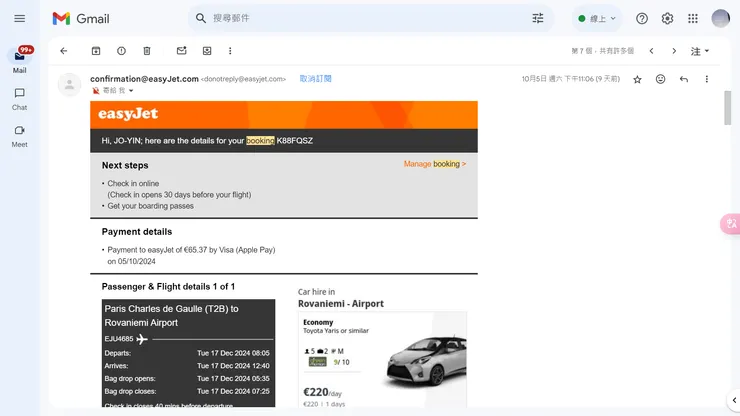Open Chat in the sidebar
Screen dimensions: 740x416
click(x=19, y=99)
